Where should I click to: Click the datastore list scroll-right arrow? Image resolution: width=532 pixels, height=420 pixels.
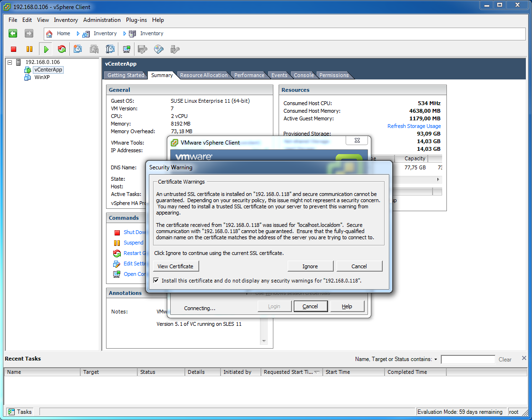tap(438, 179)
